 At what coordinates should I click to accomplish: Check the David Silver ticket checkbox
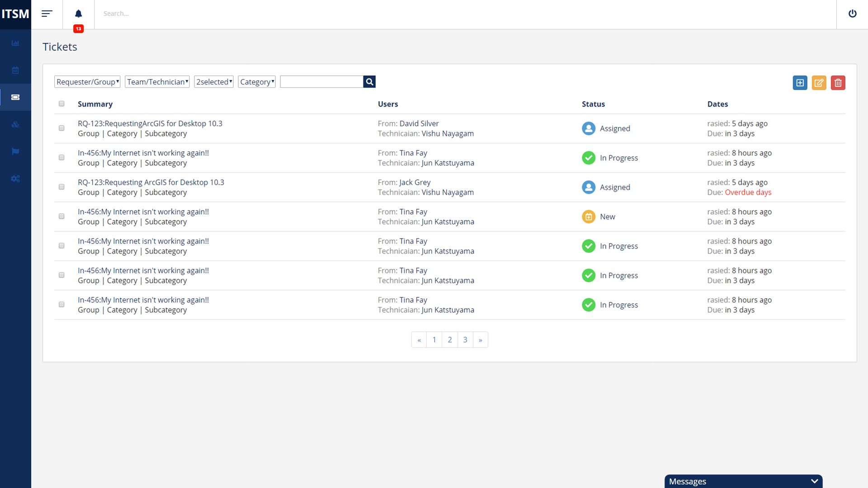61,128
